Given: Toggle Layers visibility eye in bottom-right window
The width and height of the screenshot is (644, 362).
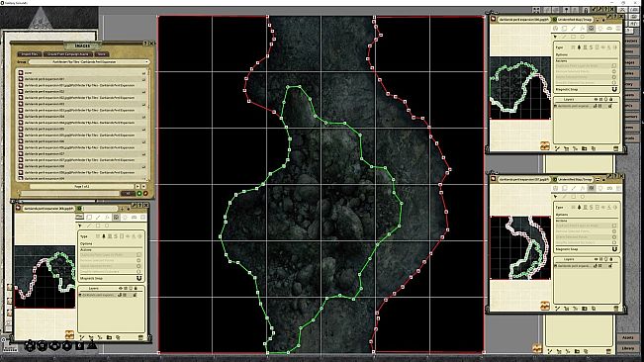Looking at the screenshot, I should point(596,259).
